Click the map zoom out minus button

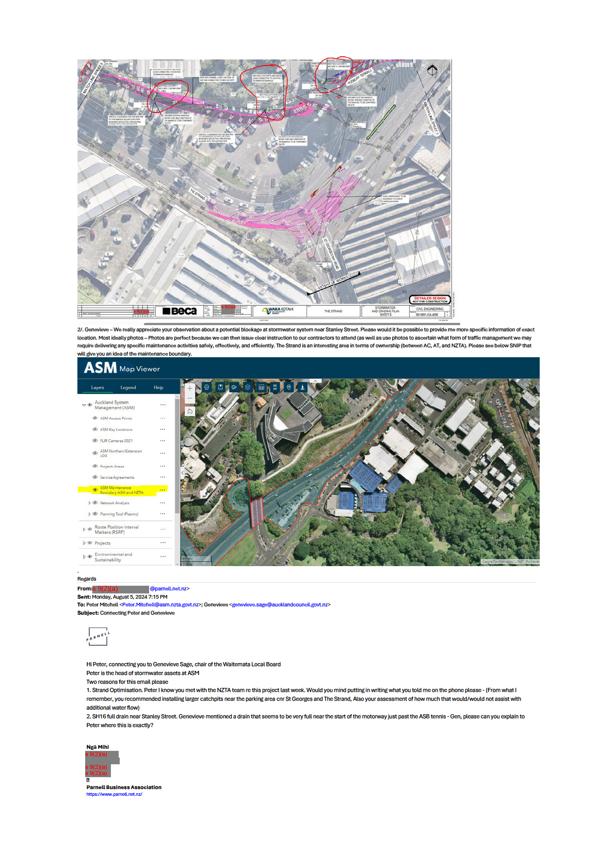click(190, 399)
